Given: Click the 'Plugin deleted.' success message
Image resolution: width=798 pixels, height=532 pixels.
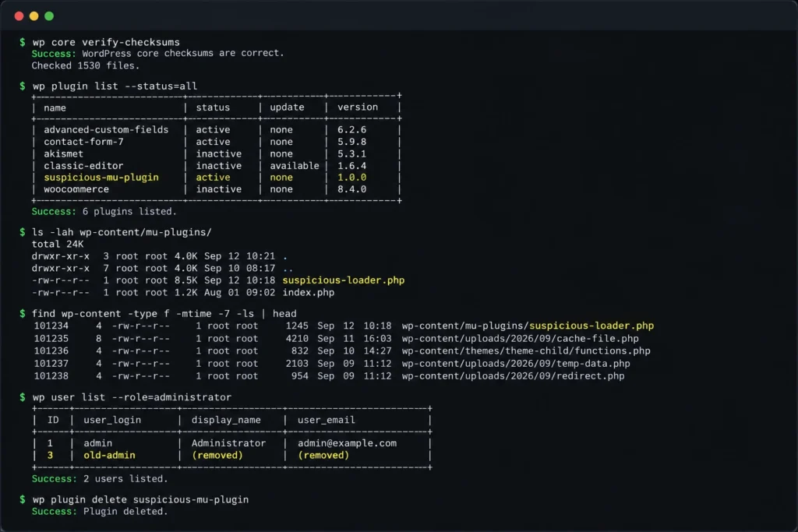Looking at the screenshot, I should pos(125,512).
